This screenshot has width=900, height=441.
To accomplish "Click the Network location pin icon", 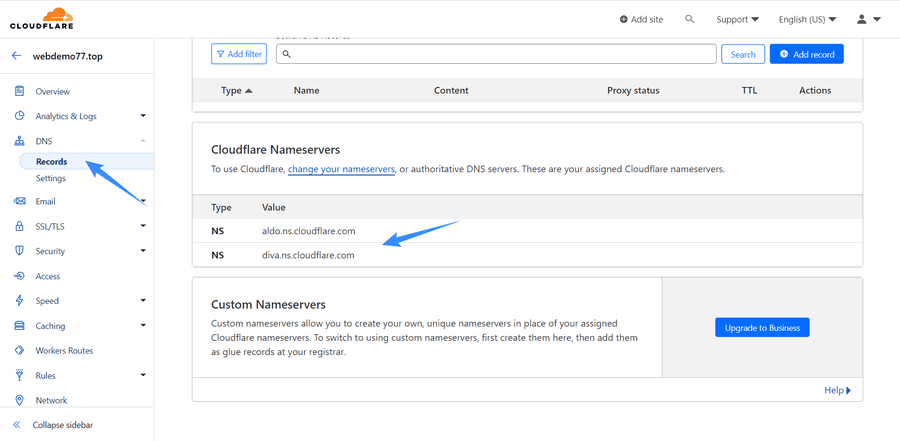I will click(20, 400).
